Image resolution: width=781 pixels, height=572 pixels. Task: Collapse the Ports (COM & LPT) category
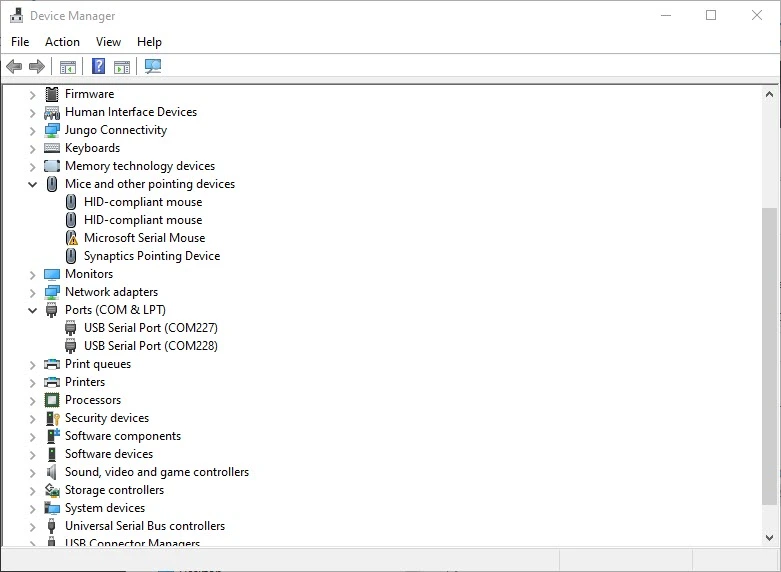32,310
